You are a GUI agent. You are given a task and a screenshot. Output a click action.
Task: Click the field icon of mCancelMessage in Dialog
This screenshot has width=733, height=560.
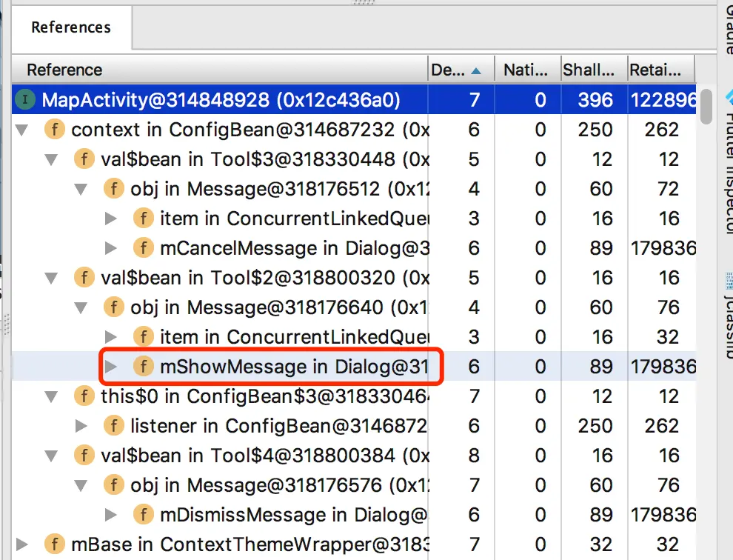click(x=144, y=247)
